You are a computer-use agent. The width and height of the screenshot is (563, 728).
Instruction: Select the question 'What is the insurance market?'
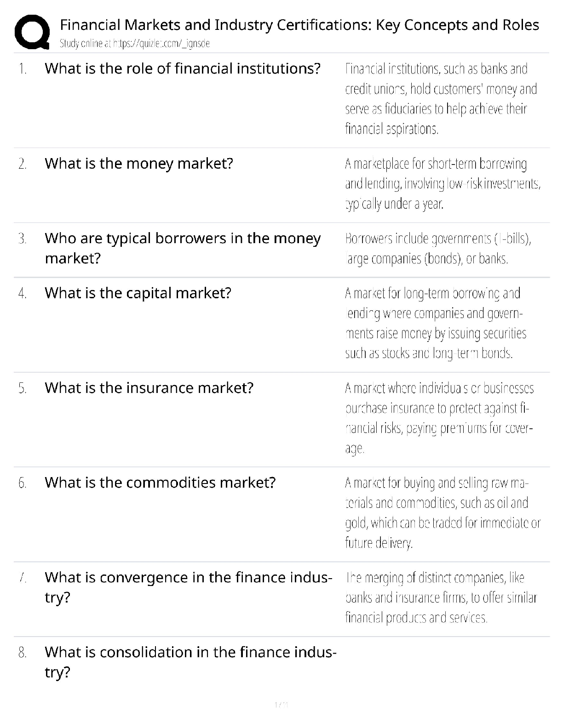tap(149, 387)
